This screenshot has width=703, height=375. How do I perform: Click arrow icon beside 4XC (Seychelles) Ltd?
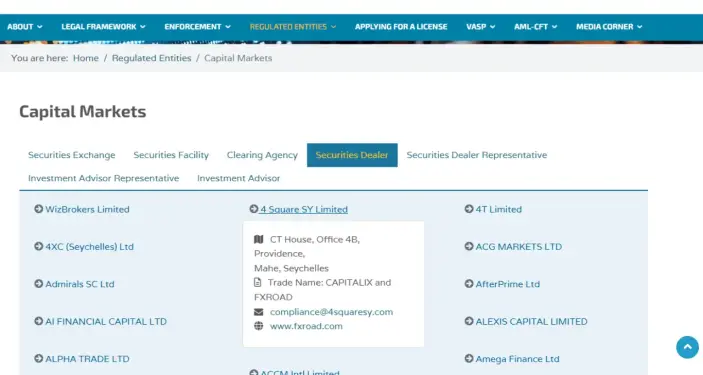[39, 246]
